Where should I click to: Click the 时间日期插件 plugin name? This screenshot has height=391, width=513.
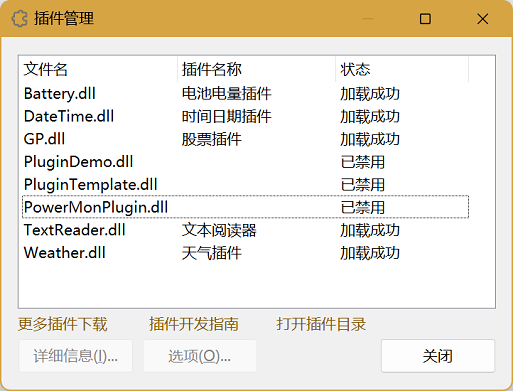click(x=226, y=116)
